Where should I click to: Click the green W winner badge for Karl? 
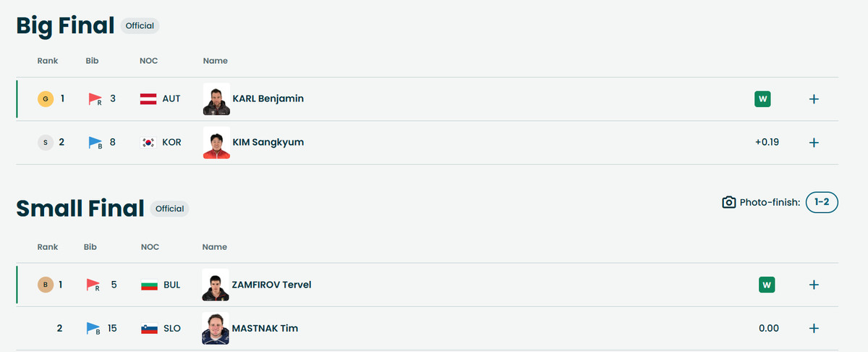[x=762, y=99]
